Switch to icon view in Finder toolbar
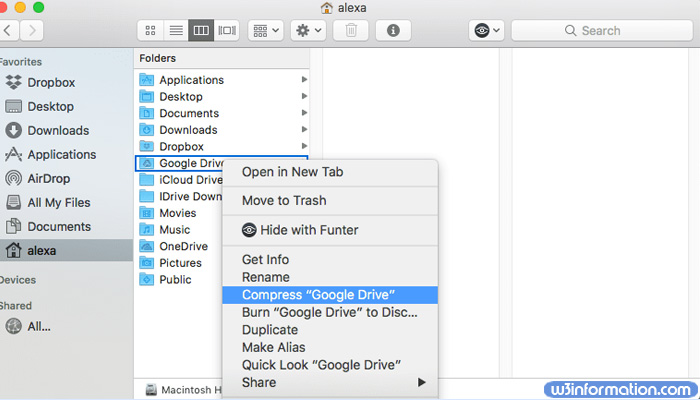This screenshot has height=400, width=700. 150,30
